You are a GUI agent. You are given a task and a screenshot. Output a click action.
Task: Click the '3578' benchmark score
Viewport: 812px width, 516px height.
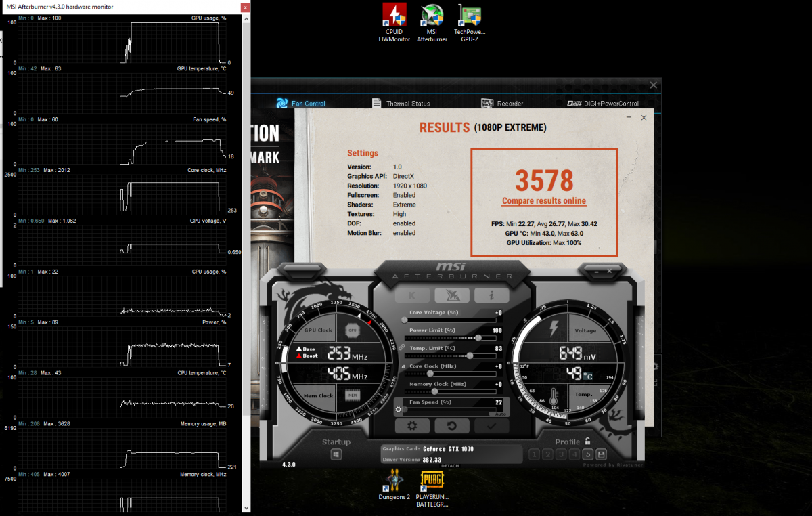[x=544, y=180]
